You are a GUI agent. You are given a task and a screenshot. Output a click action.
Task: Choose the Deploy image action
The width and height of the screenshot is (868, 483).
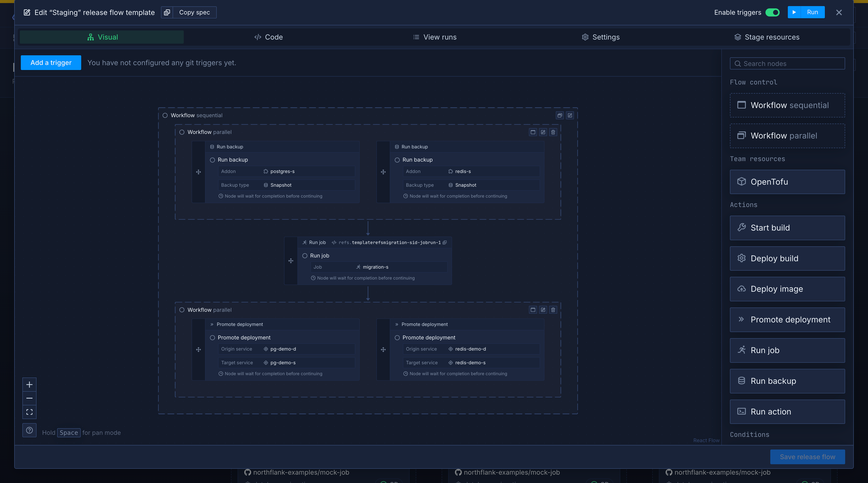[787, 289]
